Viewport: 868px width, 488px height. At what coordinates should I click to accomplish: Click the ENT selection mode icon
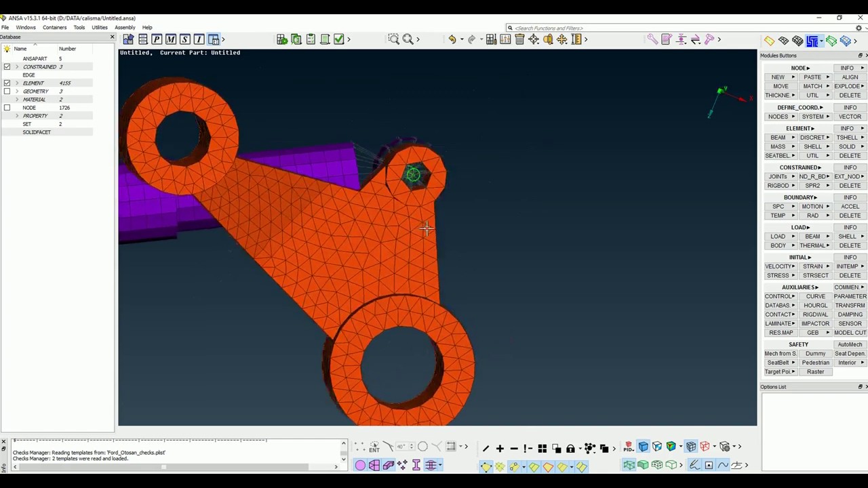tap(374, 447)
